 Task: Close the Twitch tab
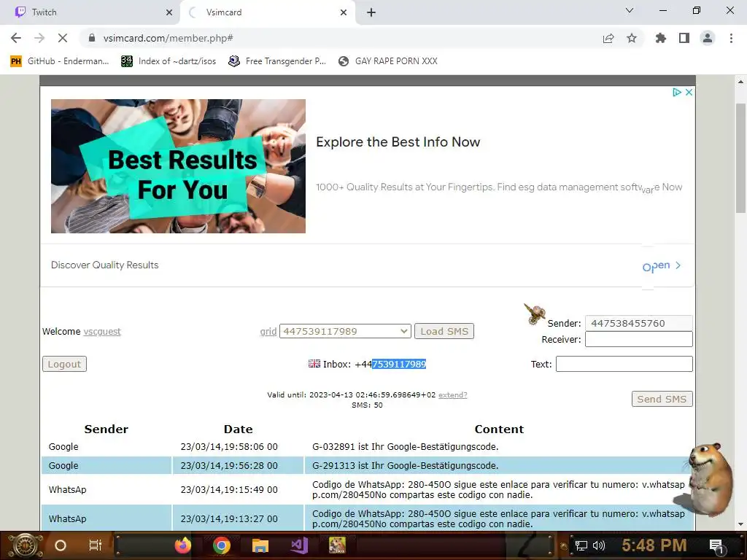click(169, 12)
